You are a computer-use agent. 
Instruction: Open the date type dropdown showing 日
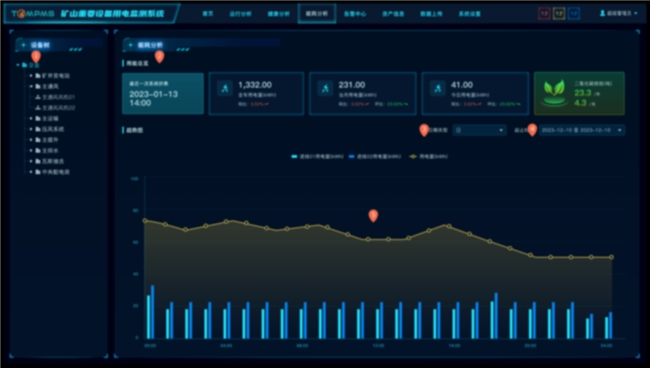[x=479, y=130]
